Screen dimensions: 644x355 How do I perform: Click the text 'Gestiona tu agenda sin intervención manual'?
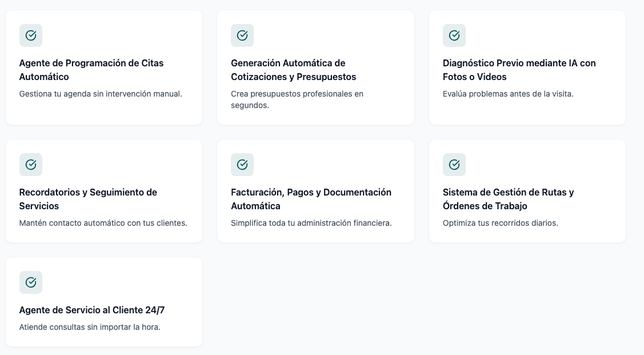pos(101,94)
